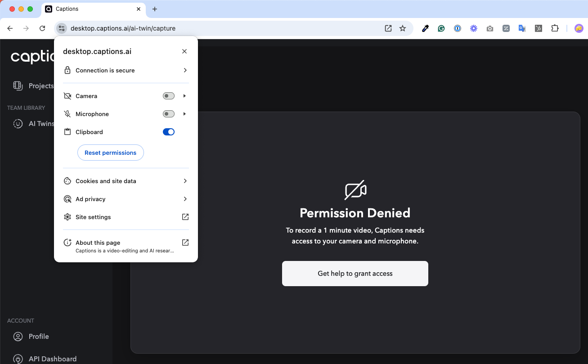
Task: Open page in app icon in address bar
Action: (388, 28)
